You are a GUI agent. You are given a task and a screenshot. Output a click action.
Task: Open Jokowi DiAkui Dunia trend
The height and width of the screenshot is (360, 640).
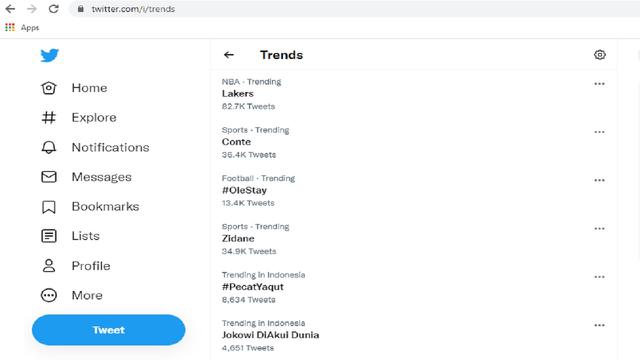pyautogui.click(x=271, y=335)
